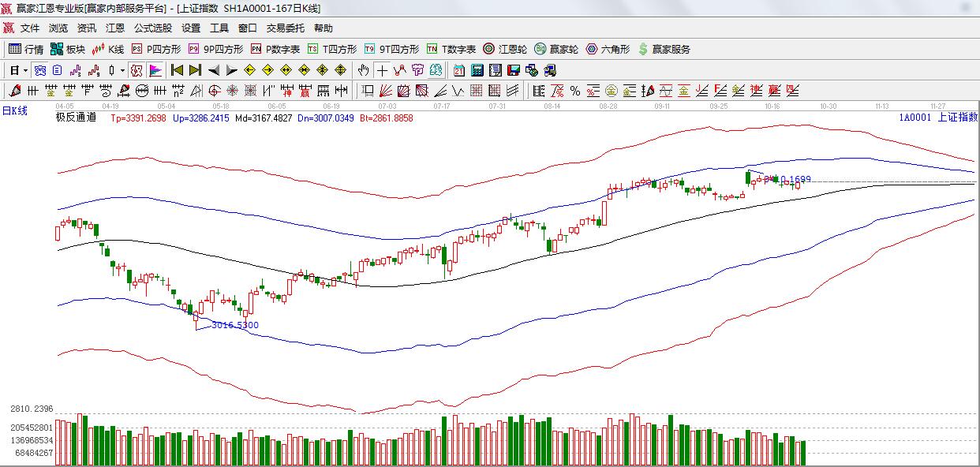Click the 3016.5300 low price label
Screen dimensions: 980x467
point(234,325)
